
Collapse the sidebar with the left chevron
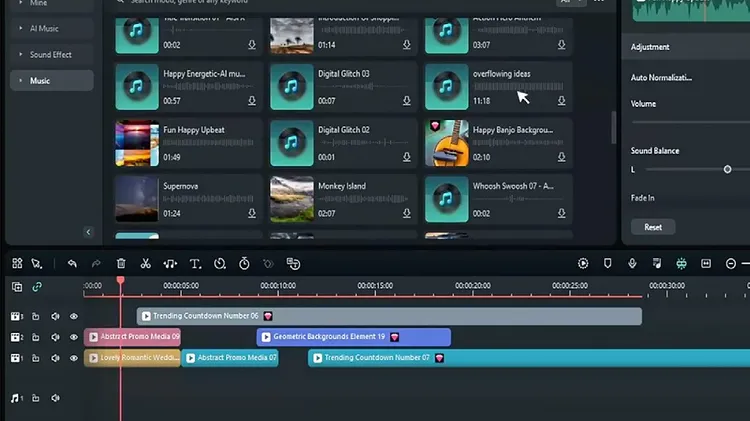coord(88,232)
